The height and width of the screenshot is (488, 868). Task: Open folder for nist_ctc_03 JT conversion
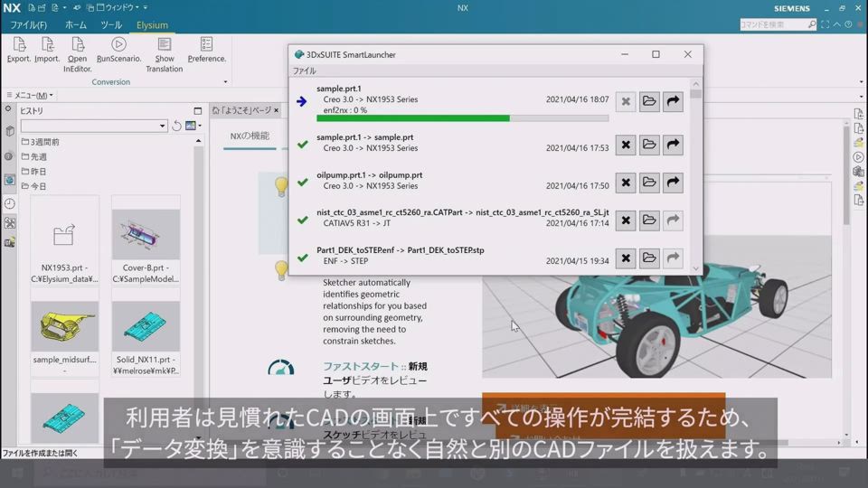coord(649,221)
